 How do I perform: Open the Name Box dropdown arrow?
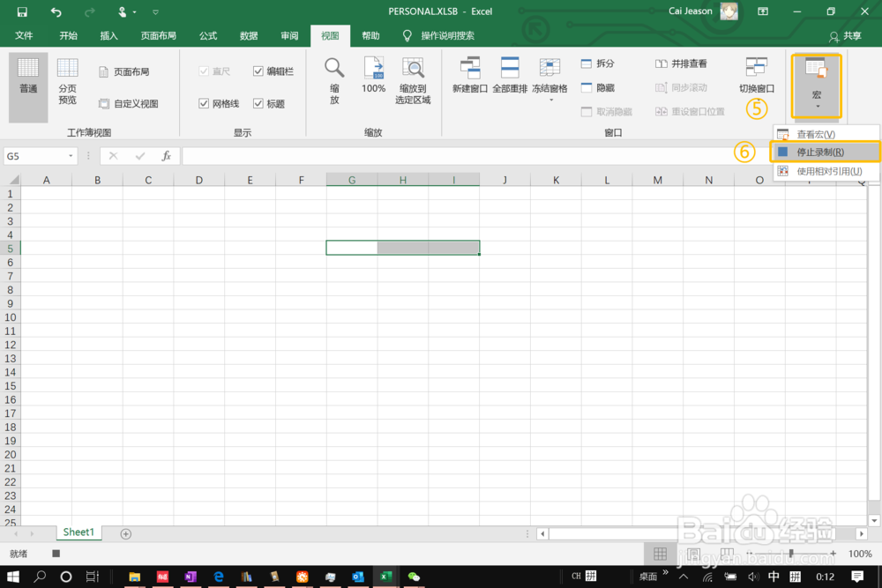(71, 156)
